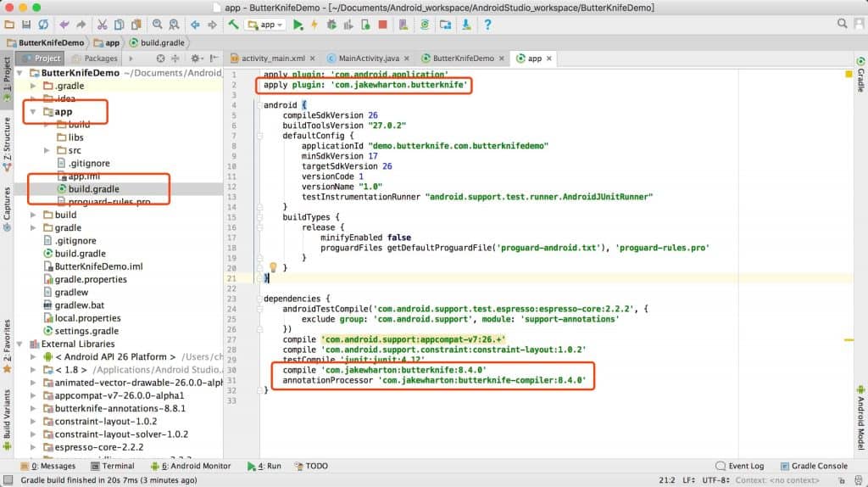Viewport: 868px width, 487px height.
Task: Expand the Android API 26 Platform node
Action: [33, 357]
